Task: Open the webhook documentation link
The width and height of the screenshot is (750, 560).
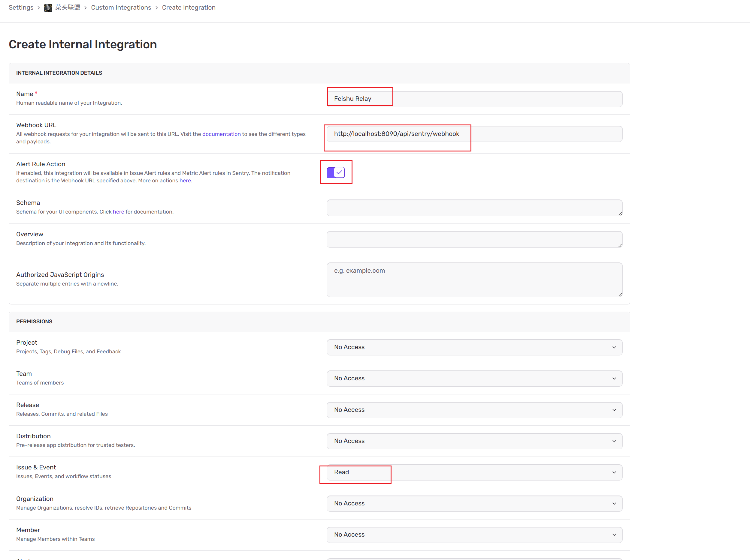Action: click(x=221, y=134)
